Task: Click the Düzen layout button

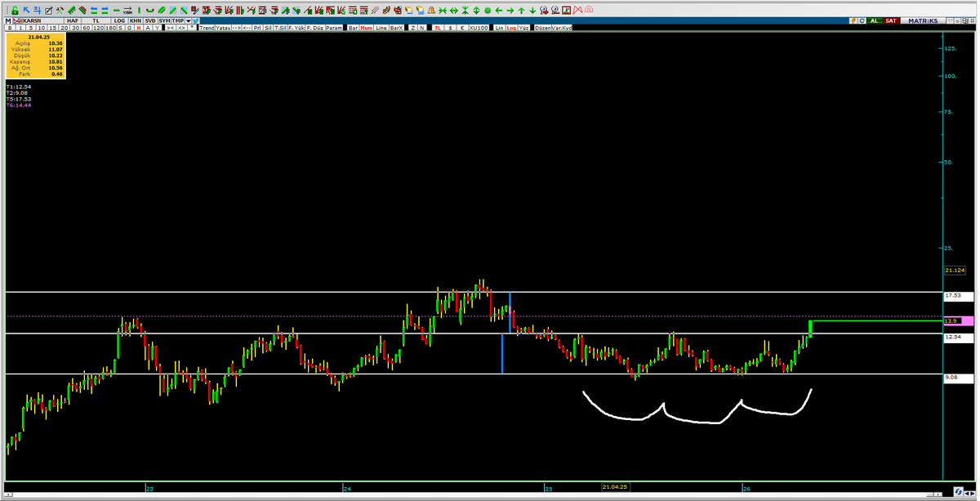Action: coord(542,28)
